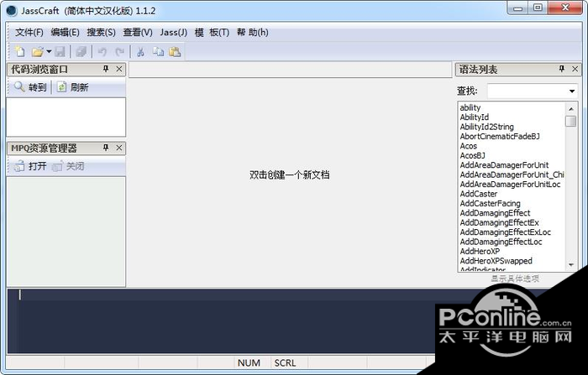Click syntax list scrollbar up arrow
Screen dimensions: 588x375
(571, 109)
